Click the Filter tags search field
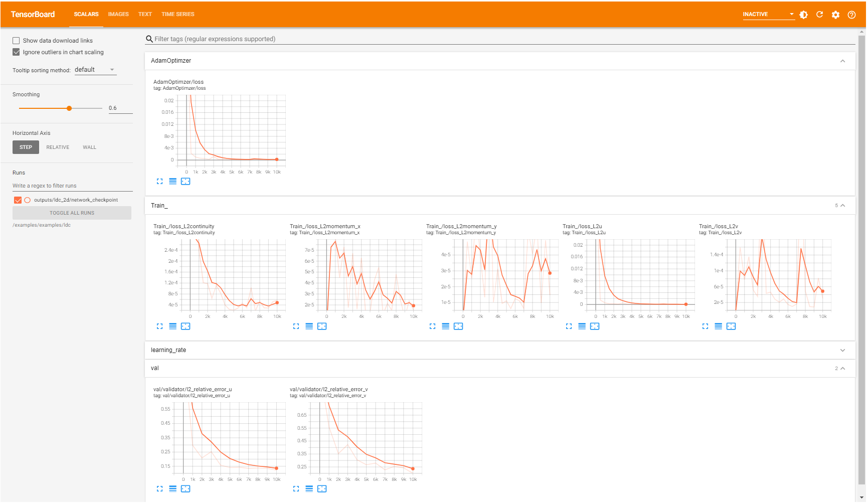This screenshot has height=504, width=867. 301,39
